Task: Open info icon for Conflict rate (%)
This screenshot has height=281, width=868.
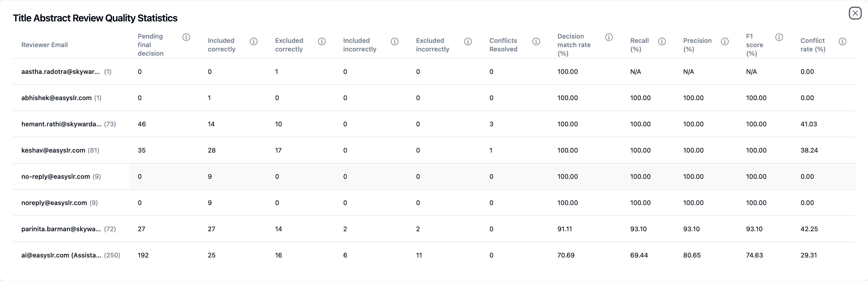Action: 842,41
